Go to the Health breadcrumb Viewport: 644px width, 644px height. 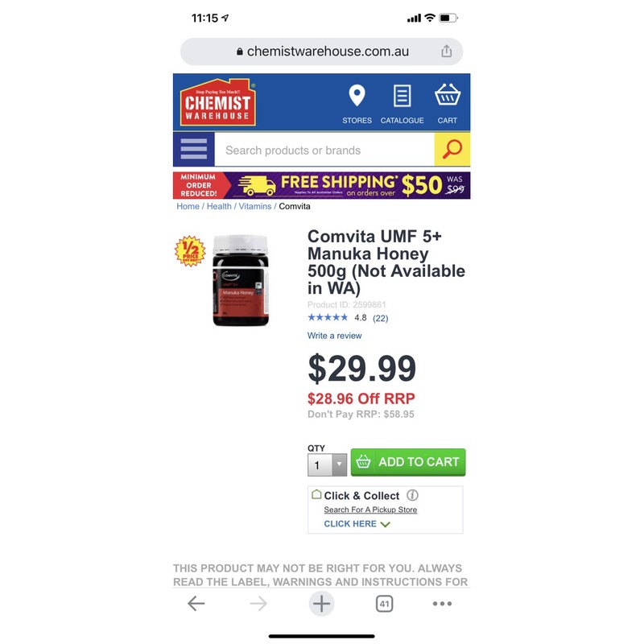click(x=219, y=206)
